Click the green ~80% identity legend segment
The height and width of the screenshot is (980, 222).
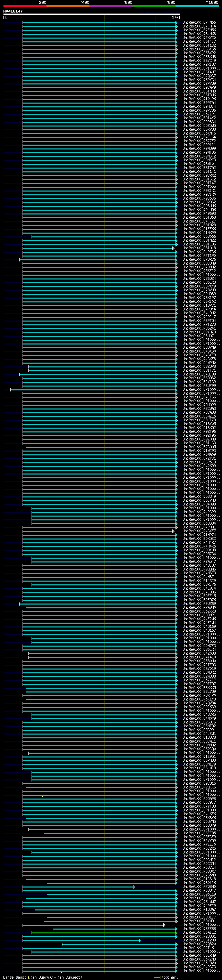[154, 6]
